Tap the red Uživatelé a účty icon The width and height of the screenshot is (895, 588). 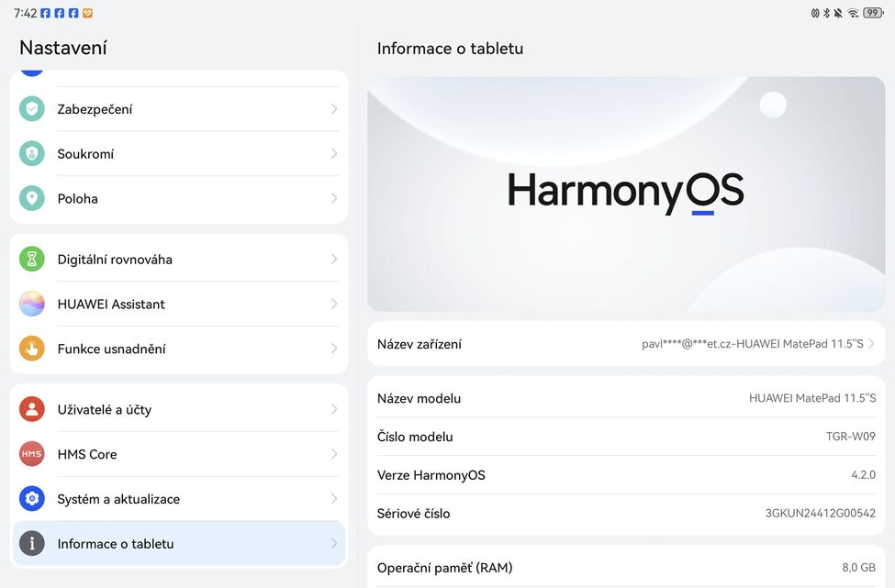click(x=32, y=410)
